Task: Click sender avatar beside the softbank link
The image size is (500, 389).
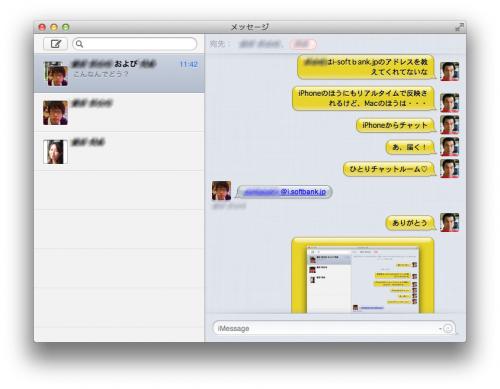Action: [x=221, y=190]
